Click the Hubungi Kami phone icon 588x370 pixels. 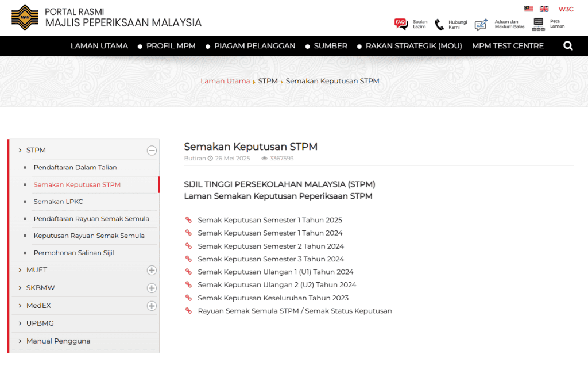pos(439,25)
